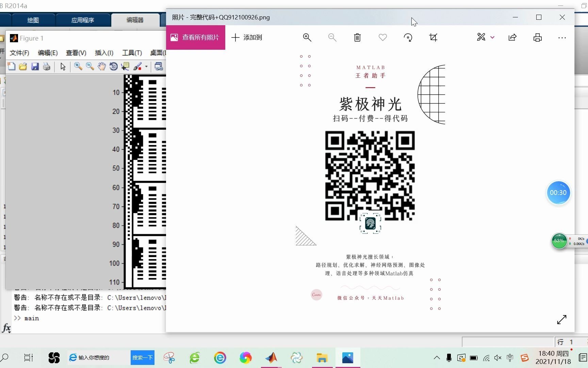Open Task View from taskbar

coord(29,357)
